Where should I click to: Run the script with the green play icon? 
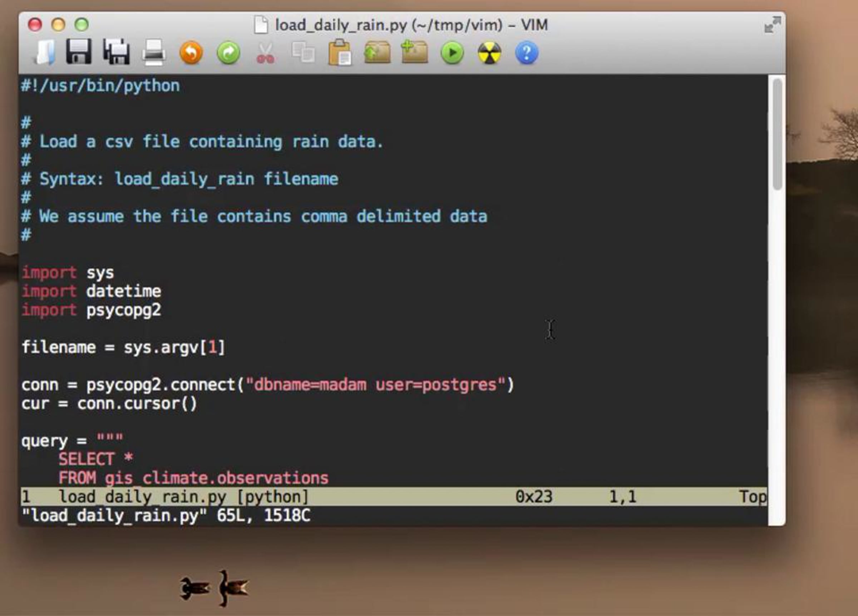[x=452, y=53]
